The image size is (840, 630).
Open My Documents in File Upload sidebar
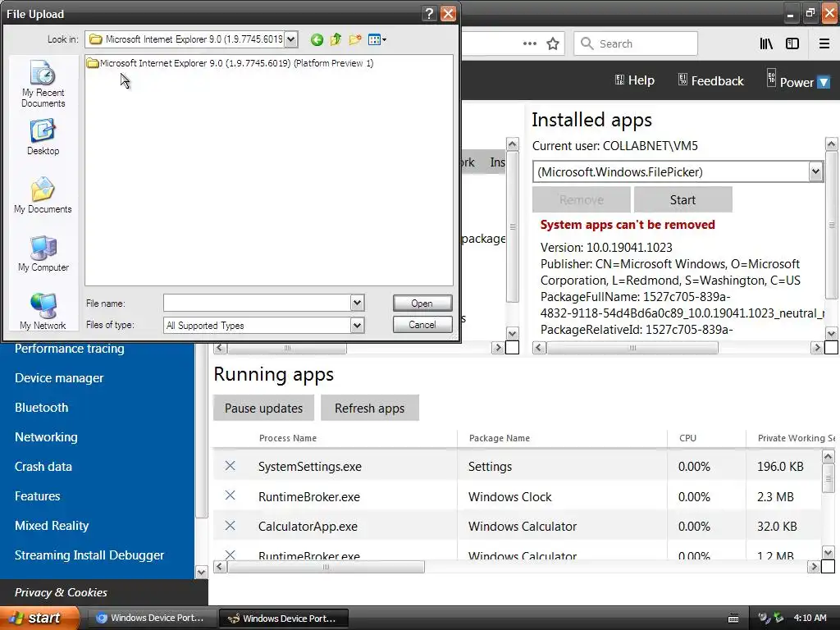(x=43, y=195)
